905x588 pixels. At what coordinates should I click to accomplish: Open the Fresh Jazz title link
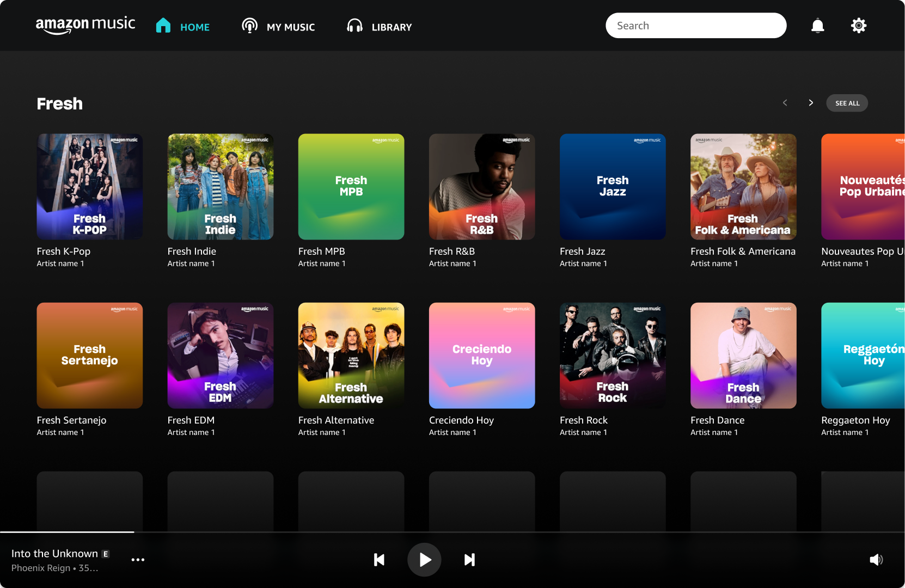click(582, 252)
